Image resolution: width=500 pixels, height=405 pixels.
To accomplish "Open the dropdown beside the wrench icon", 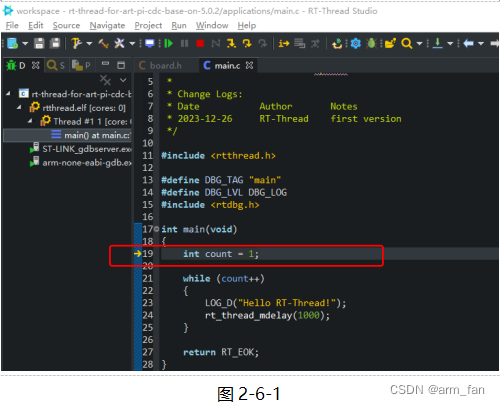I will click(89, 43).
